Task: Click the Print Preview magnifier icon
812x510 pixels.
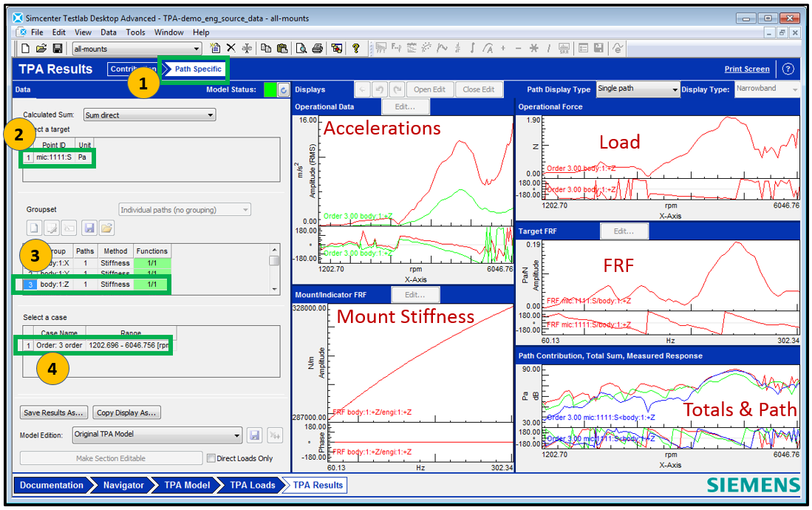Action: click(301, 48)
